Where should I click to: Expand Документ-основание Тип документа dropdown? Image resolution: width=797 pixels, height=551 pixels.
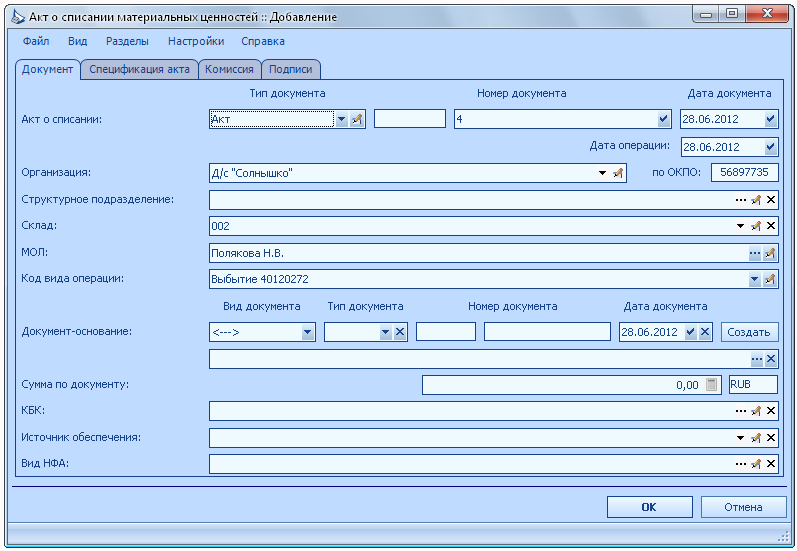pyautogui.click(x=385, y=332)
